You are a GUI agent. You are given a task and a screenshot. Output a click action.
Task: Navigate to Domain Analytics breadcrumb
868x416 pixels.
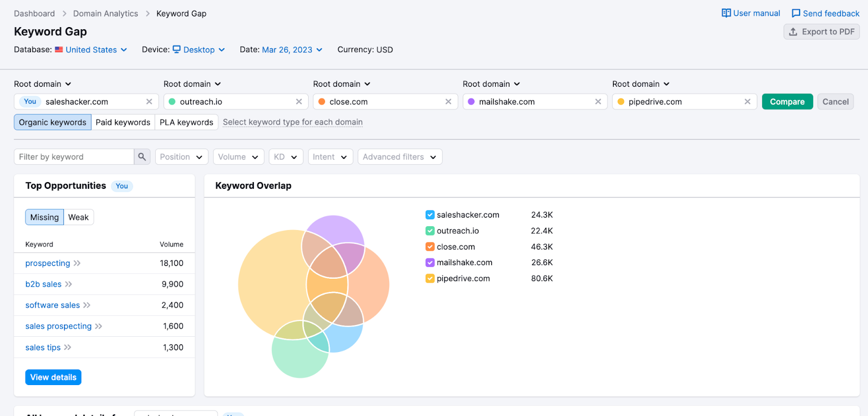[106, 14]
